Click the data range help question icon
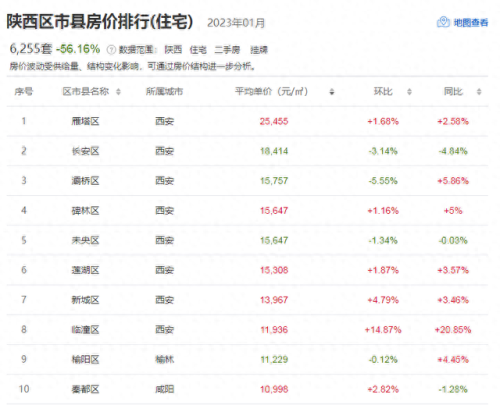 [111, 50]
